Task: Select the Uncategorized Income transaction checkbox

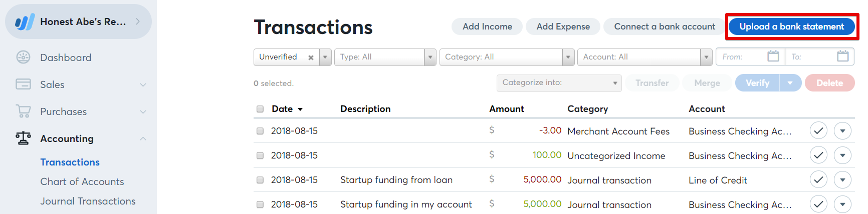Action: pyautogui.click(x=260, y=155)
